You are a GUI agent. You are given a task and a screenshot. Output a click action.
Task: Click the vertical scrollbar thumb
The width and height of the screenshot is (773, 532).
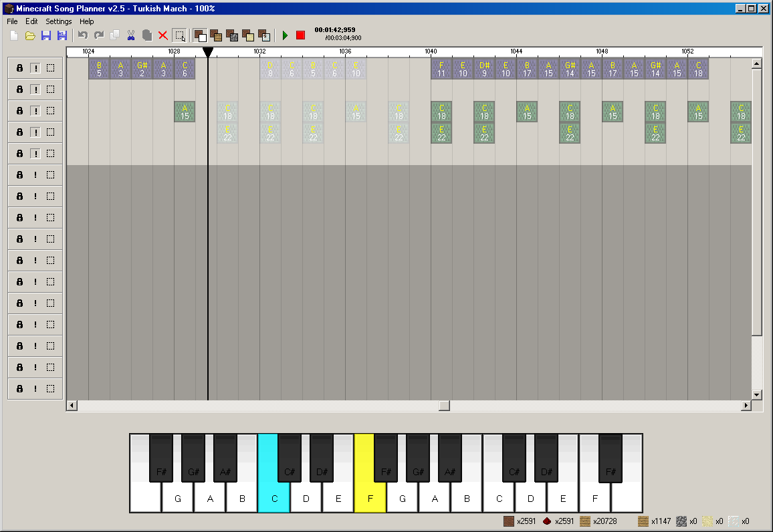click(757, 203)
